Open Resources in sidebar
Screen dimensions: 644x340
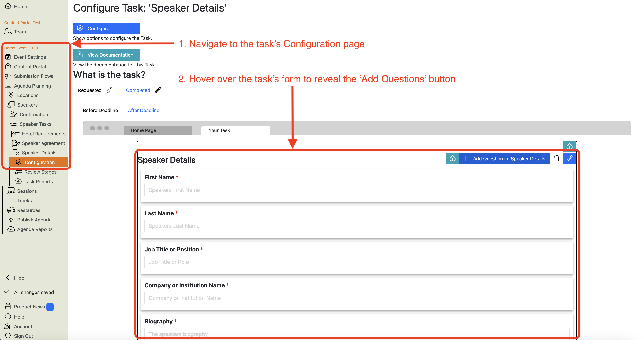coord(24,210)
